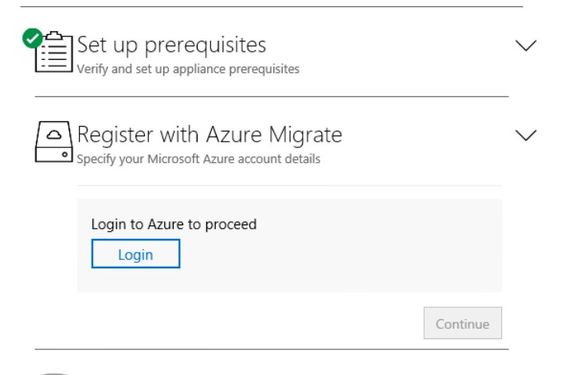Select the Set up prerequisites heading
Image resolution: width=588 pixels, height=375 pixels.
[172, 45]
